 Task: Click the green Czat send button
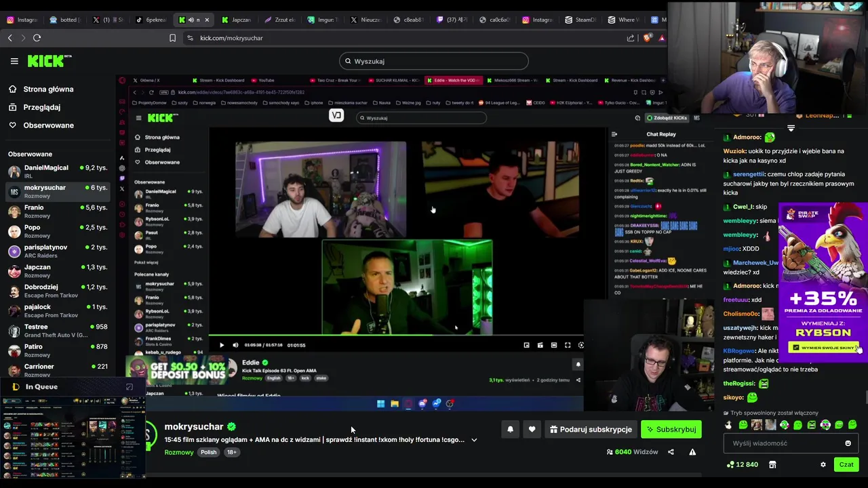846,464
